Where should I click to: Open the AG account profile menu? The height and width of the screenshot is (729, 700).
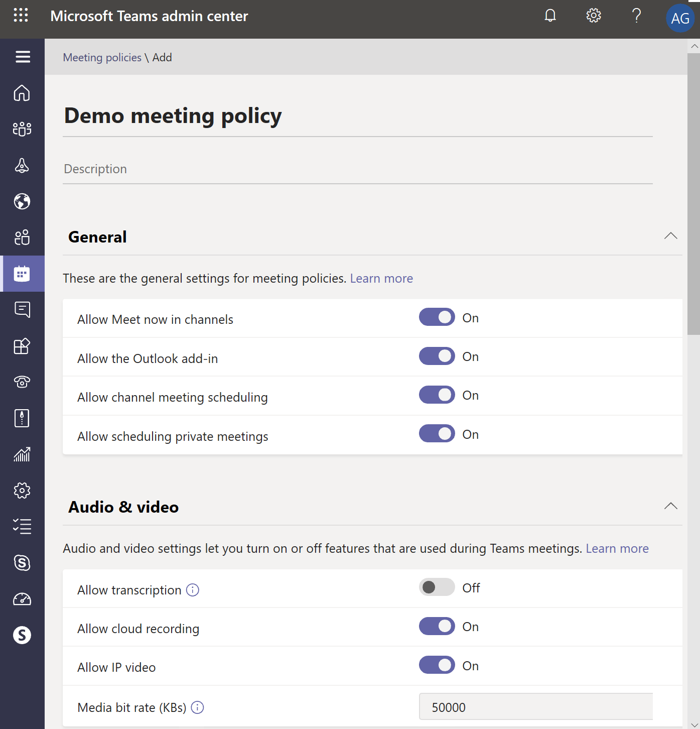(x=680, y=19)
